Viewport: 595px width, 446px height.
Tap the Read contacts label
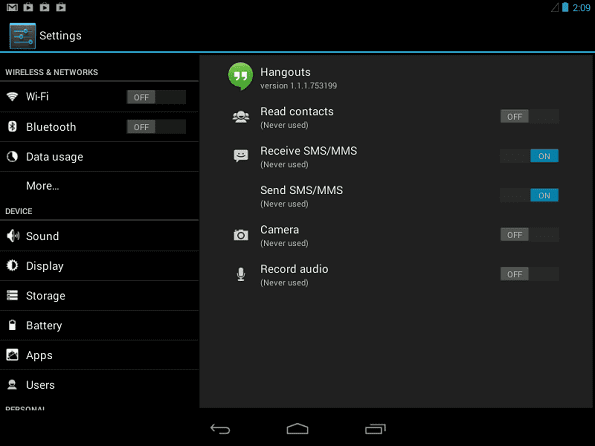point(297,111)
